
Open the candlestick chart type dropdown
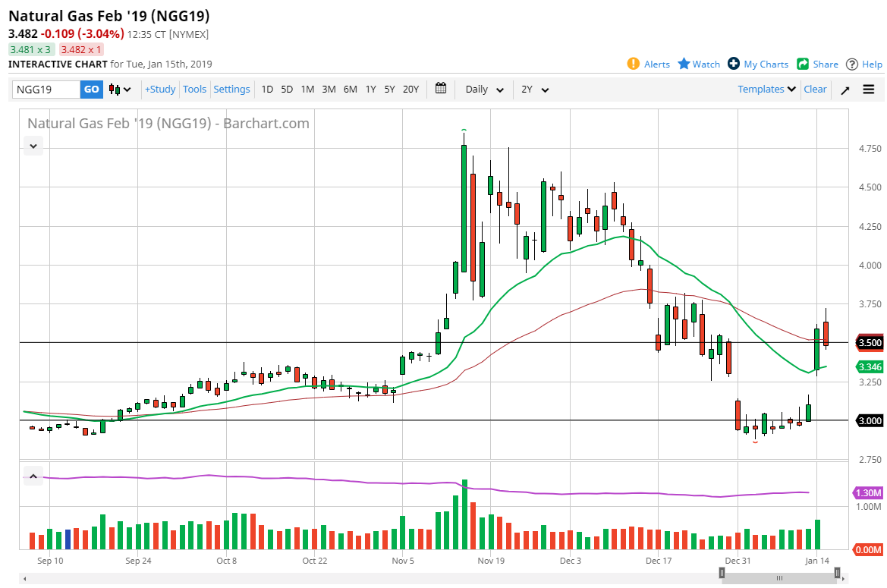click(x=120, y=90)
